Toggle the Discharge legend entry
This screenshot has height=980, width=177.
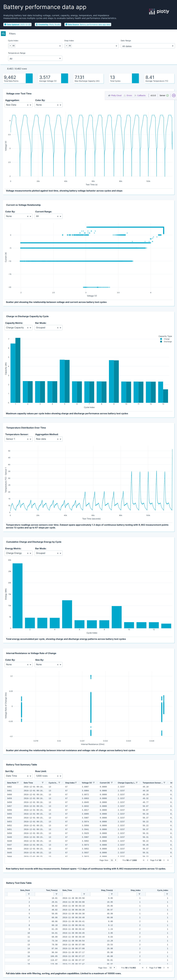166,342
